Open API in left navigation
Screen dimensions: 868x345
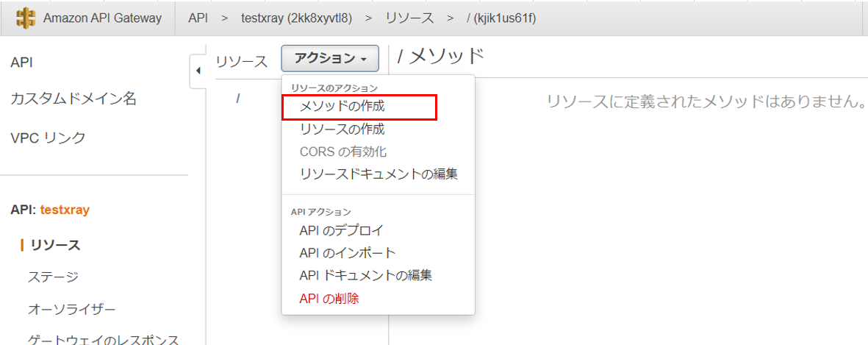point(21,63)
